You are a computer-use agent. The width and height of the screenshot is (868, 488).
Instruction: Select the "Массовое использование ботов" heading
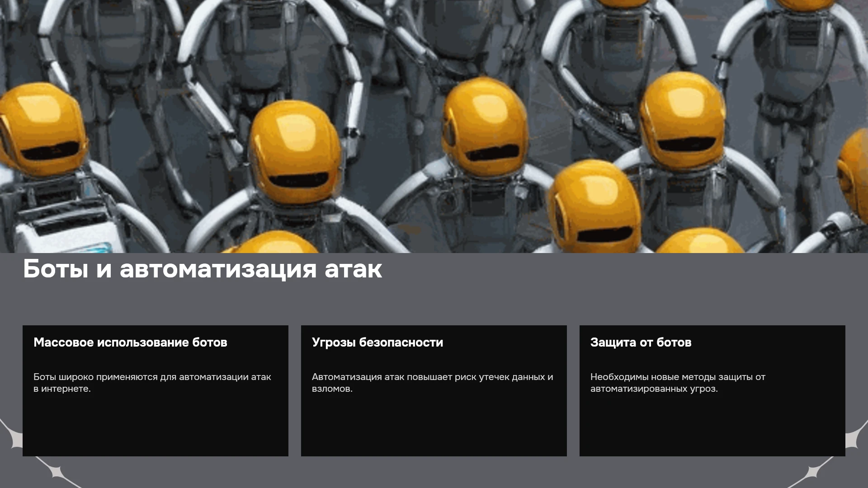(130, 343)
